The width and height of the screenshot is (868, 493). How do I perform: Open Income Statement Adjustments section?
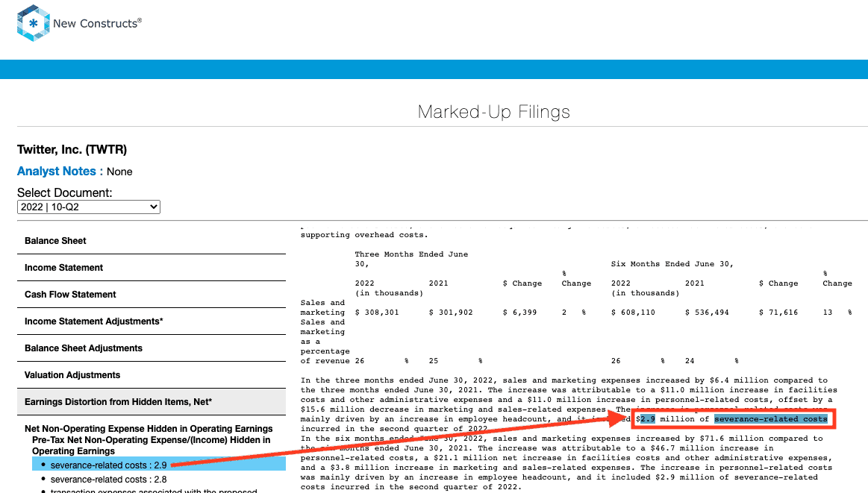pyautogui.click(x=152, y=321)
